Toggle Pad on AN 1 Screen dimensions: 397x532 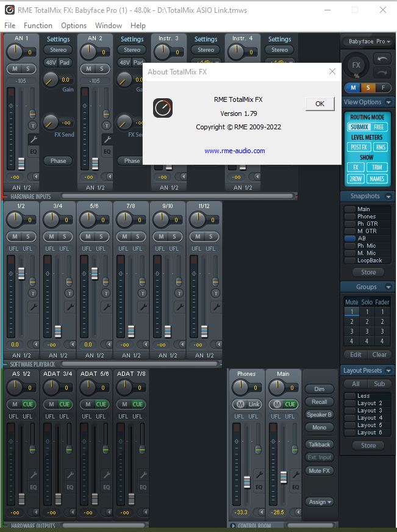click(x=65, y=62)
